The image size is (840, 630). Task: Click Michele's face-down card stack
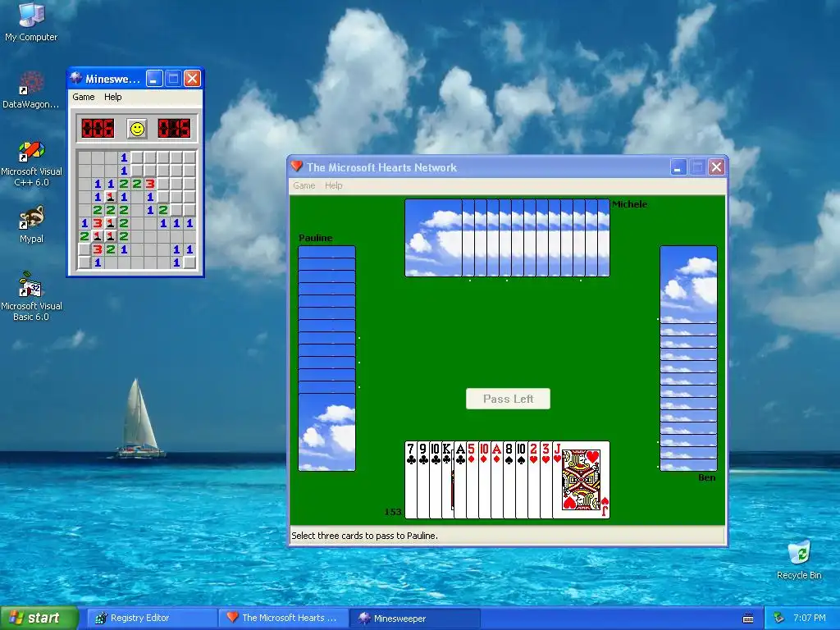(x=507, y=238)
